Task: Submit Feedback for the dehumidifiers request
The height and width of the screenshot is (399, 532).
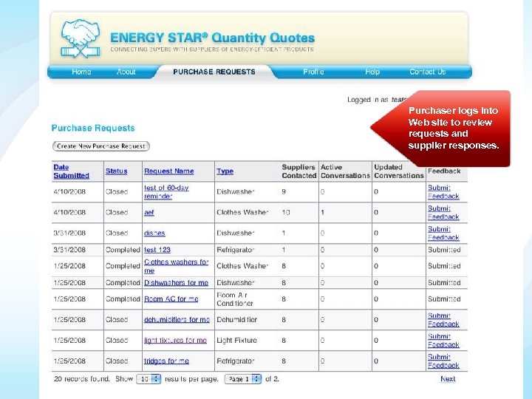Action: (443, 320)
